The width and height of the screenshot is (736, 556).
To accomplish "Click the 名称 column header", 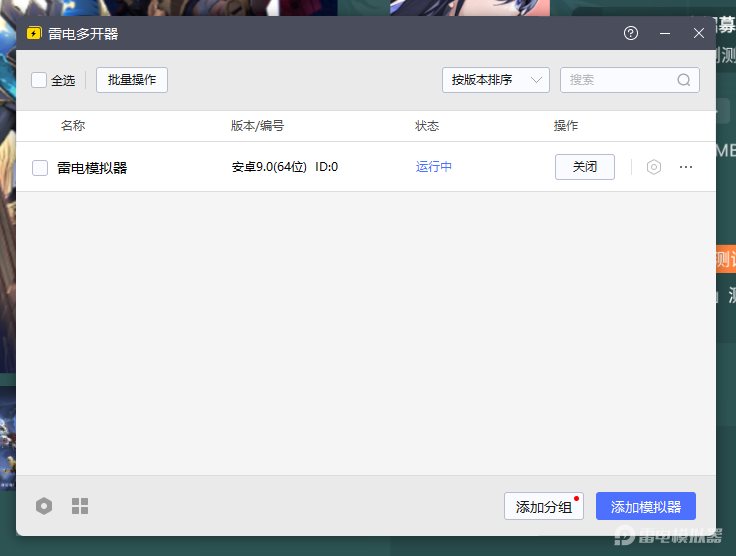I will click(x=73, y=126).
